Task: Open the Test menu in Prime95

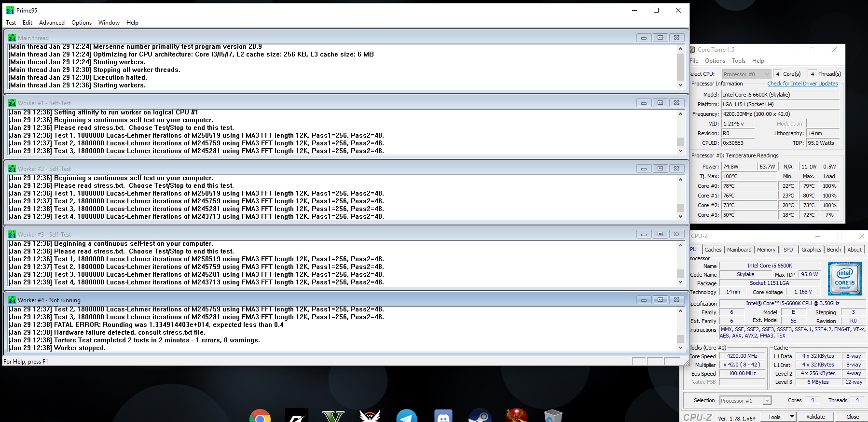Action: 11,23
